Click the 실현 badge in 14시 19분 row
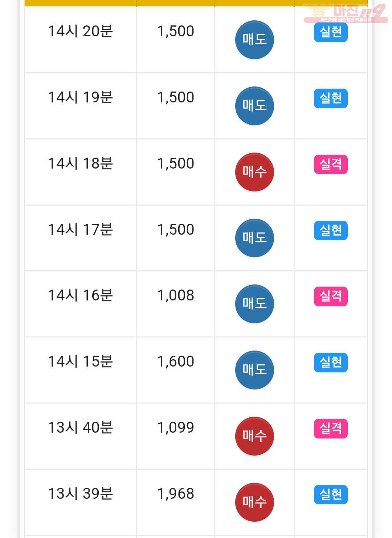This screenshot has height=538, width=392. pos(331,98)
